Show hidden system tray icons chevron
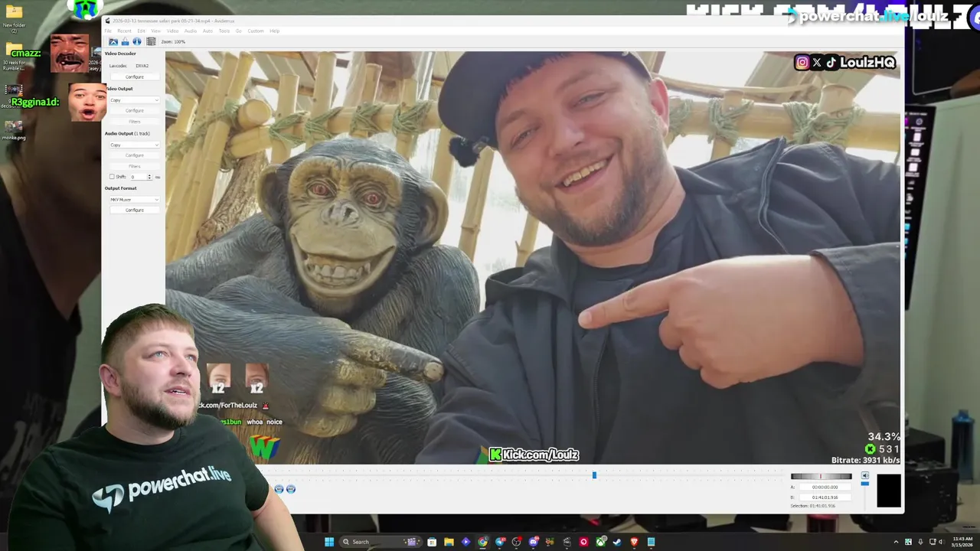This screenshot has width=980, height=551. (896, 542)
